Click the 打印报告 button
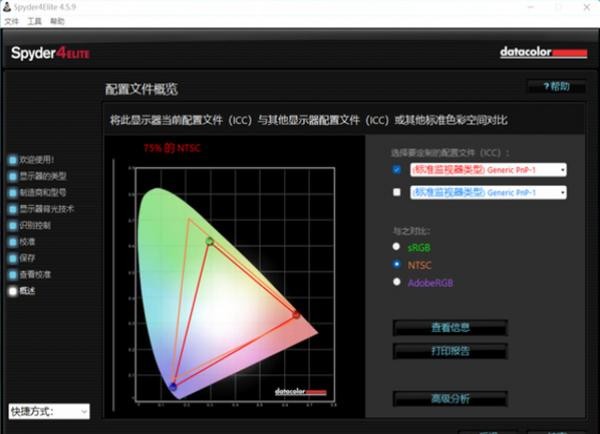This screenshot has width=600, height=434. pos(450,351)
